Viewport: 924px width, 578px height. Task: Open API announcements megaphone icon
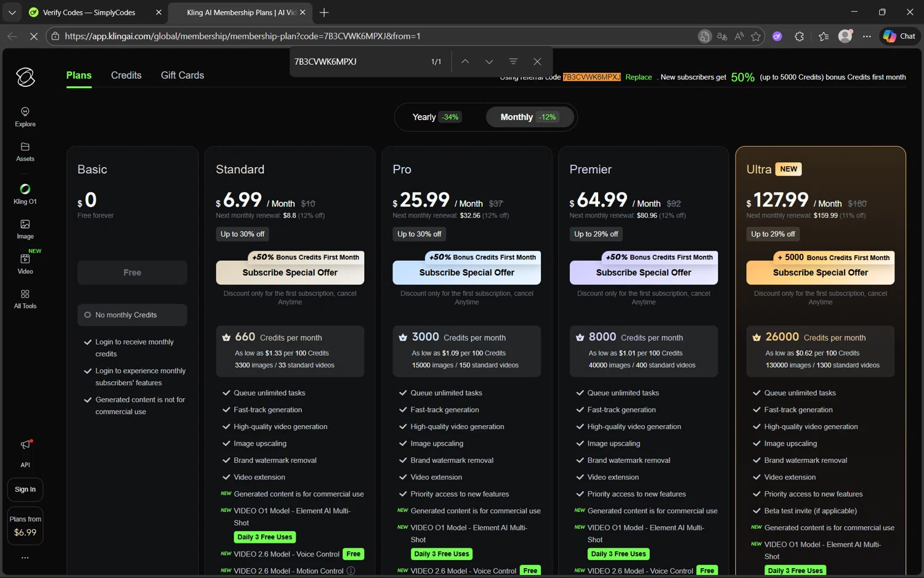coord(25,445)
